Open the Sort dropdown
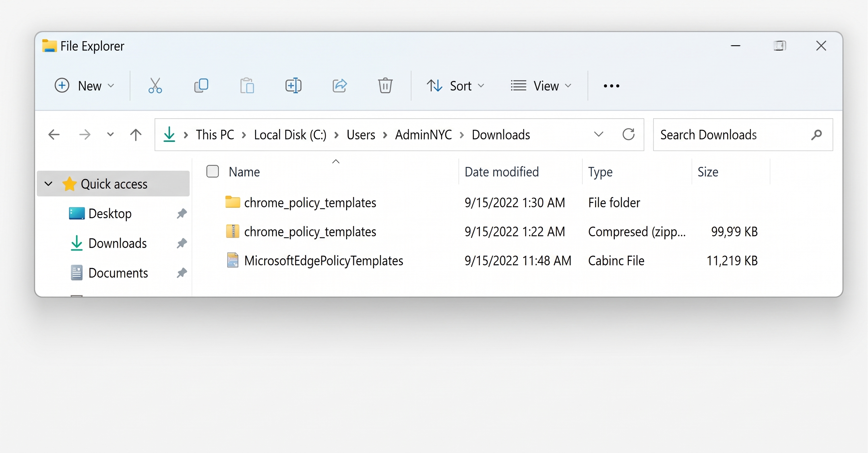Screen dimensions: 868x453 pos(456,86)
